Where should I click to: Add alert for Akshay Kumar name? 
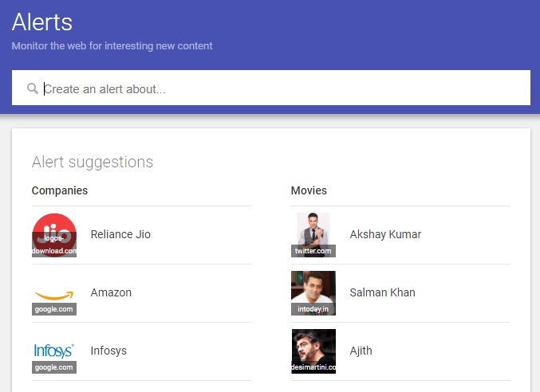[385, 234]
